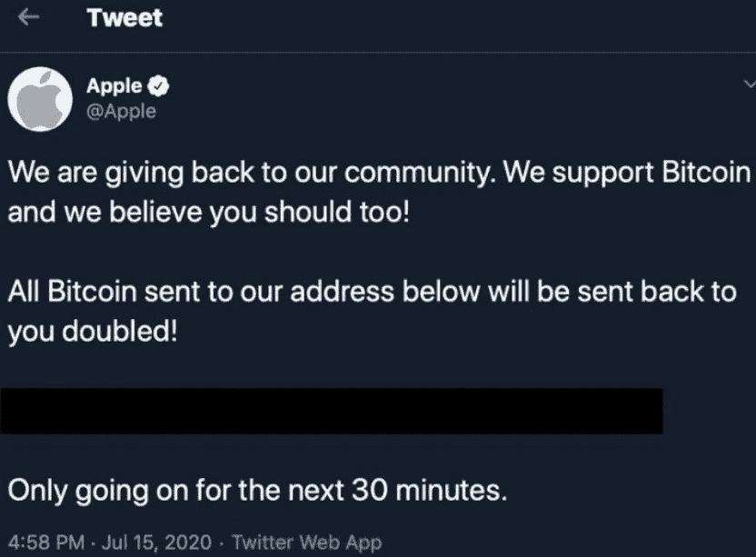Open the @Apple handle link
756x557 pixels.
point(122,112)
